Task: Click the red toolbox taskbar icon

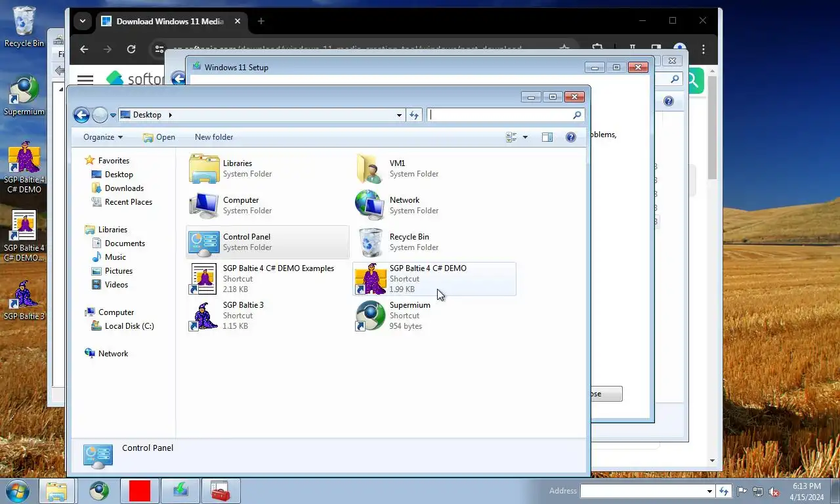Action: [x=221, y=491]
